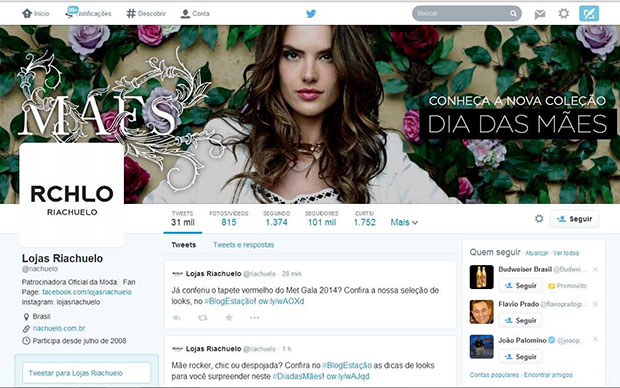This screenshot has height=388, width=620.
Task: Click João Palomino verified badge
Action: click(x=552, y=340)
